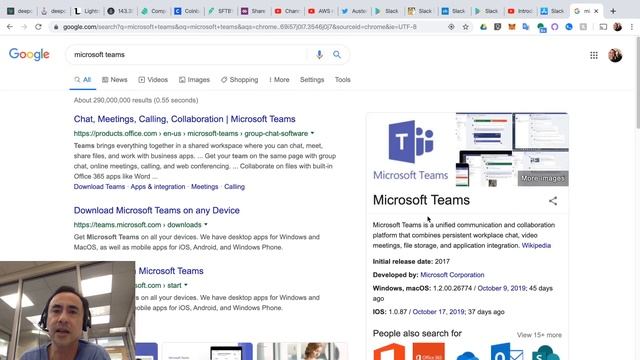The height and width of the screenshot is (360, 640).
Task: Open a new browser tab with plus
Action: [x=613, y=11]
